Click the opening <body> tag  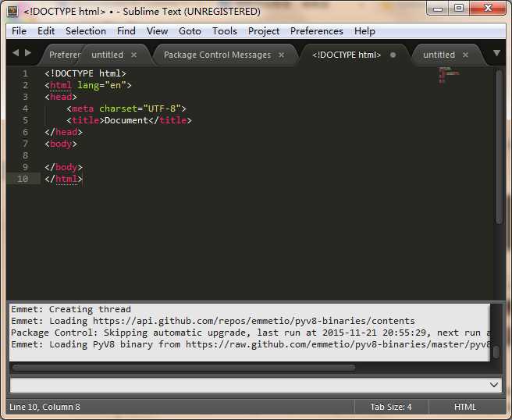pos(61,144)
